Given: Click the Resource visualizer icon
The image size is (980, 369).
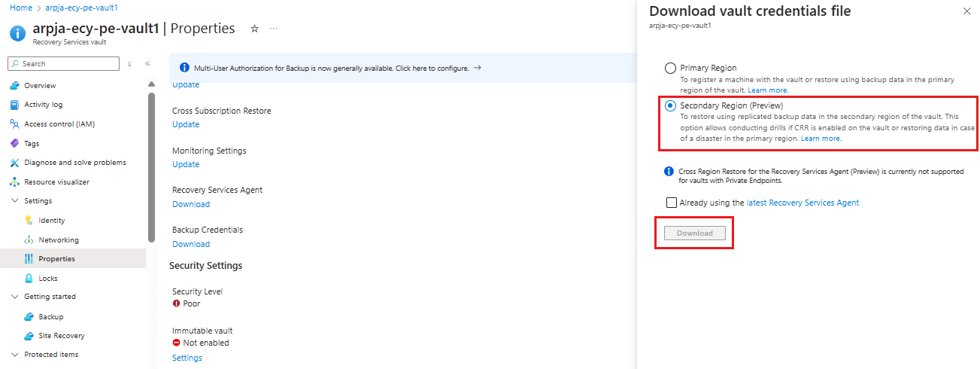Looking at the screenshot, I should (x=14, y=182).
